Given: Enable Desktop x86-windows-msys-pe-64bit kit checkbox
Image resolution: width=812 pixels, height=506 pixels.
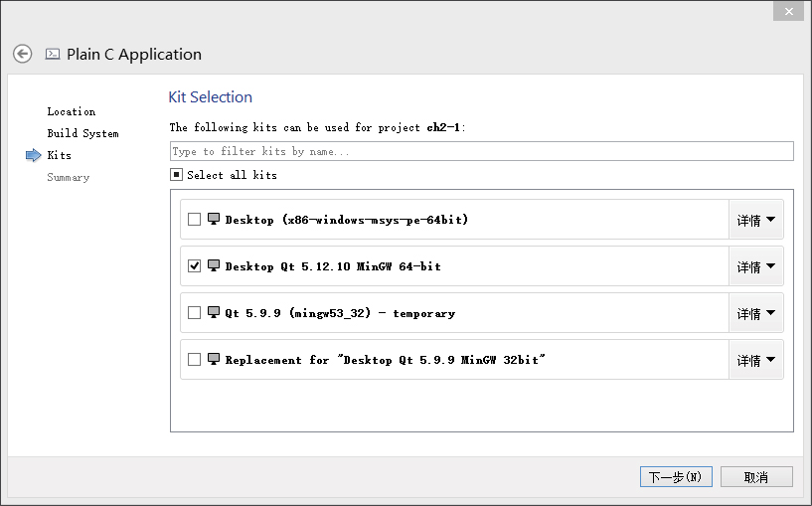Looking at the screenshot, I should point(194,220).
